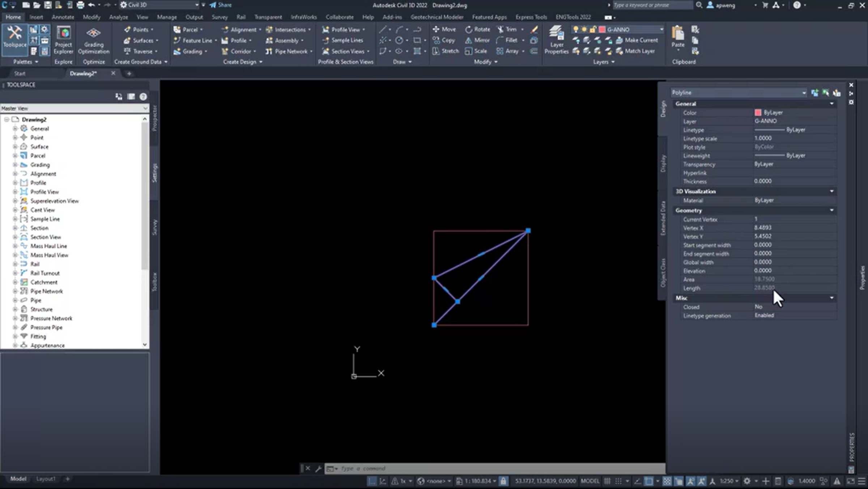Click the ByLayer color swatch
868x489 pixels.
tap(758, 112)
